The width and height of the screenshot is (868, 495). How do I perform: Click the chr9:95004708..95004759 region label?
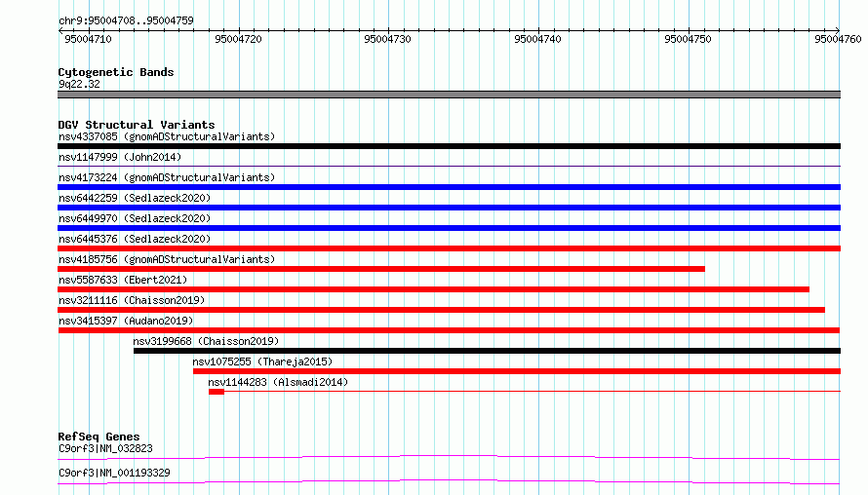(x=126, y=20)
